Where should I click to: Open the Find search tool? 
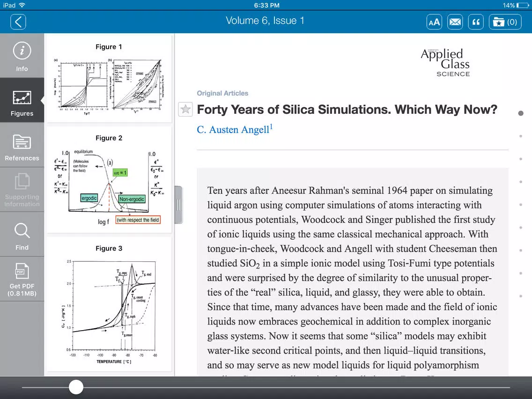coord(22,235)
